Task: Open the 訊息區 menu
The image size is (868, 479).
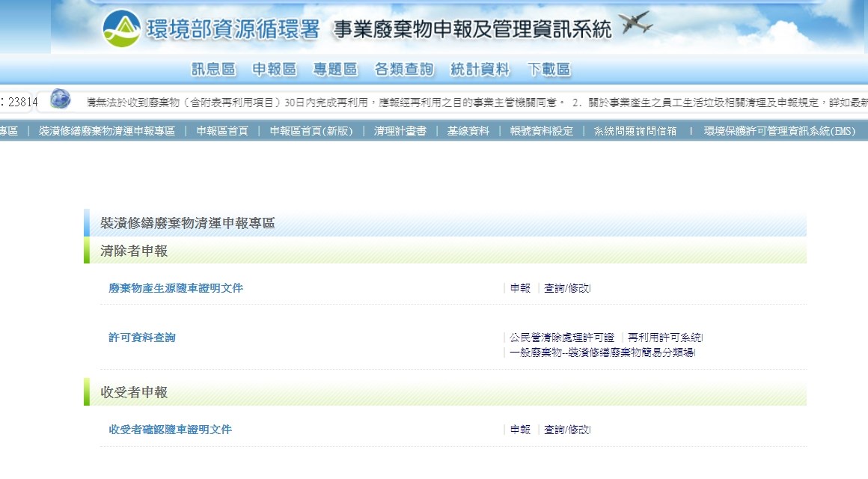Action: [213, 70]
